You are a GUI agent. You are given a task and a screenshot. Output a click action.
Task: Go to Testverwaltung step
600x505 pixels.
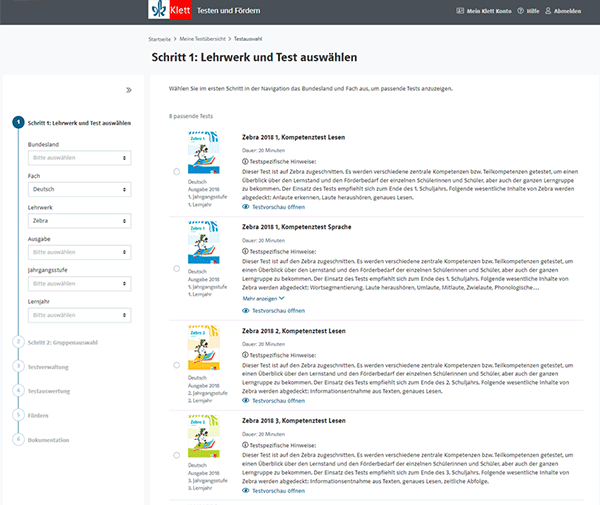coord(48,367)
